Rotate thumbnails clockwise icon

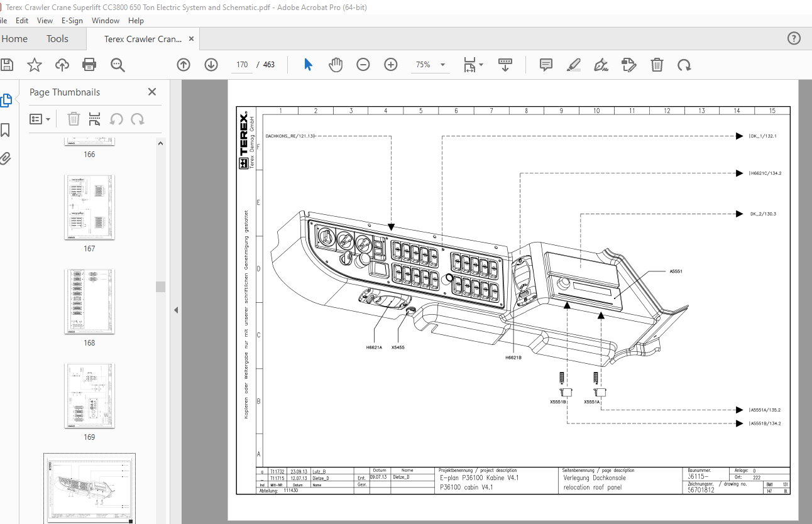pos(138,119)
